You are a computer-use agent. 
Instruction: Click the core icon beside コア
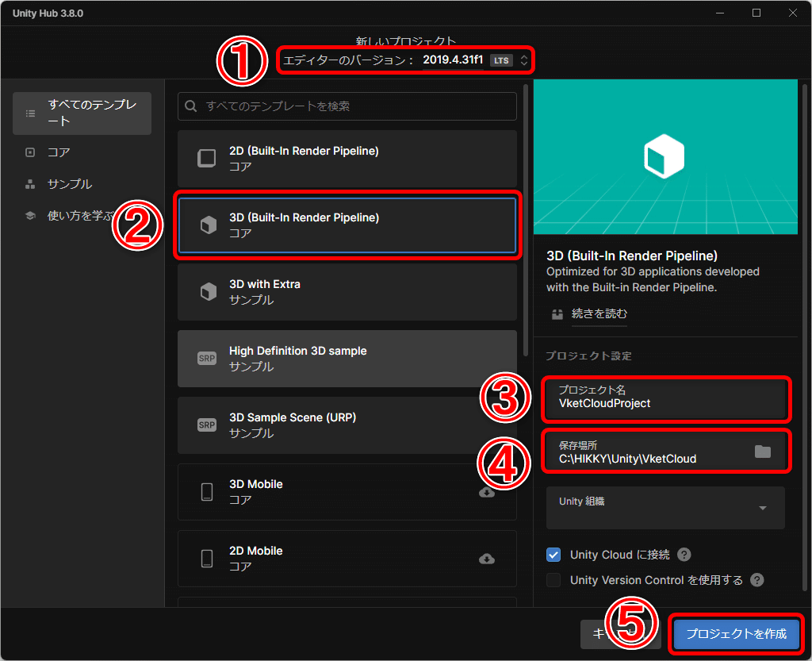click(x=30, y=152)
